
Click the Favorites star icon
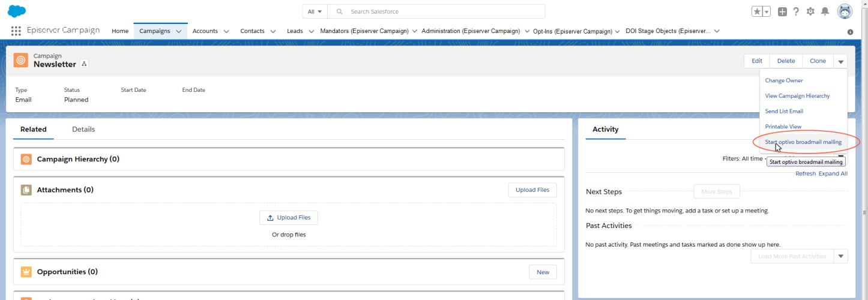(758, 11)
